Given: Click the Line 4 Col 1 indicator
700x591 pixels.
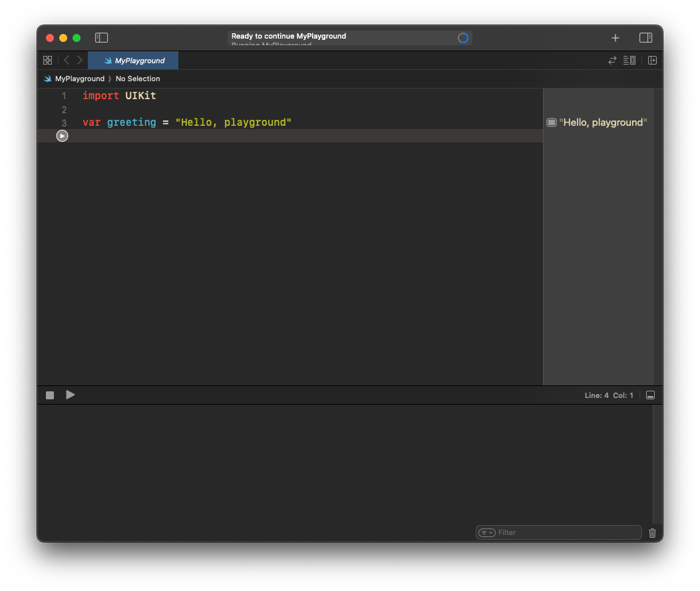Looking at the screenshot, I should point(609,395).
